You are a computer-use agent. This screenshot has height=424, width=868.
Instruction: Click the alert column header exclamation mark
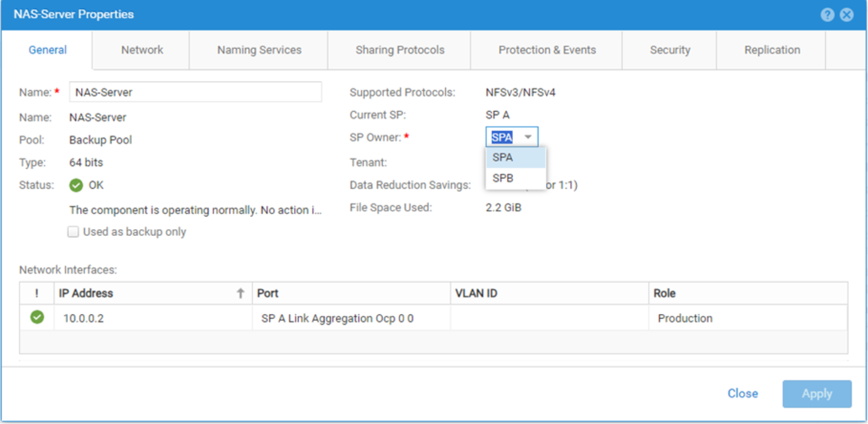coord(37,293)
